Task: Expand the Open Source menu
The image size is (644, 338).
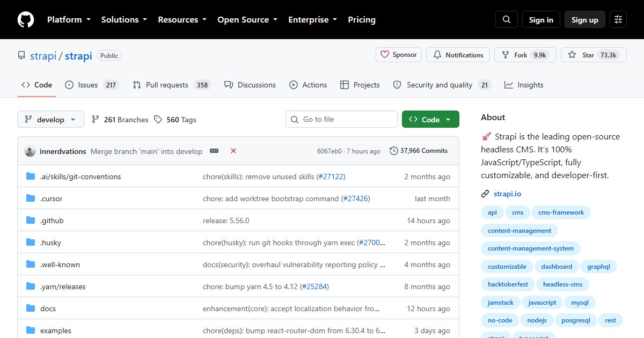Action: 247,19
